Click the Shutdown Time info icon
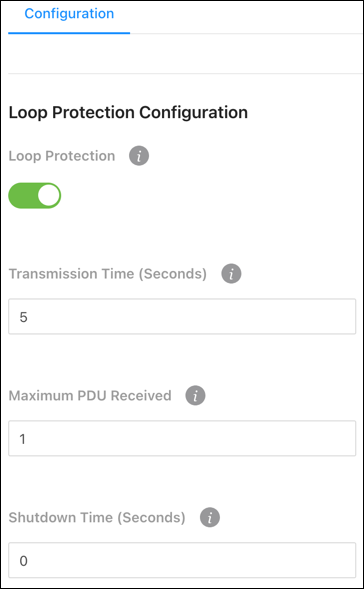Screen dimensions: 364x589 click(x=210, y=517)
